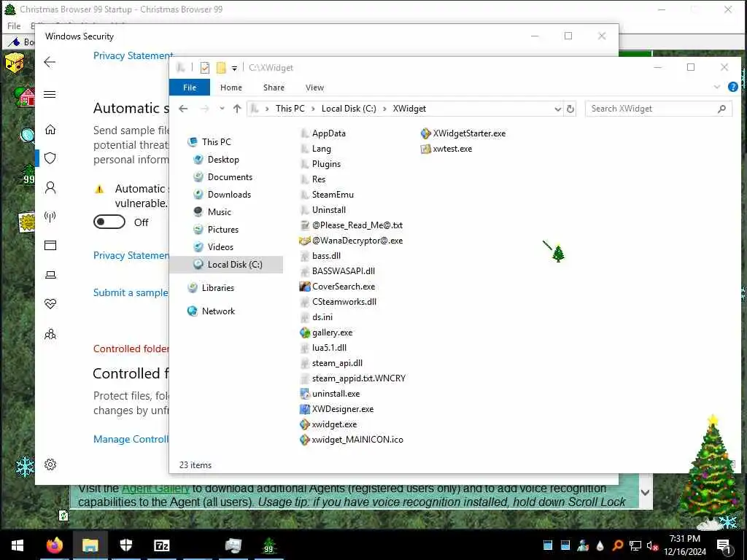The height and width of the screenshot is (560, 747).
Task: Open the Share ribbon tab
Action: click(274, 87)
